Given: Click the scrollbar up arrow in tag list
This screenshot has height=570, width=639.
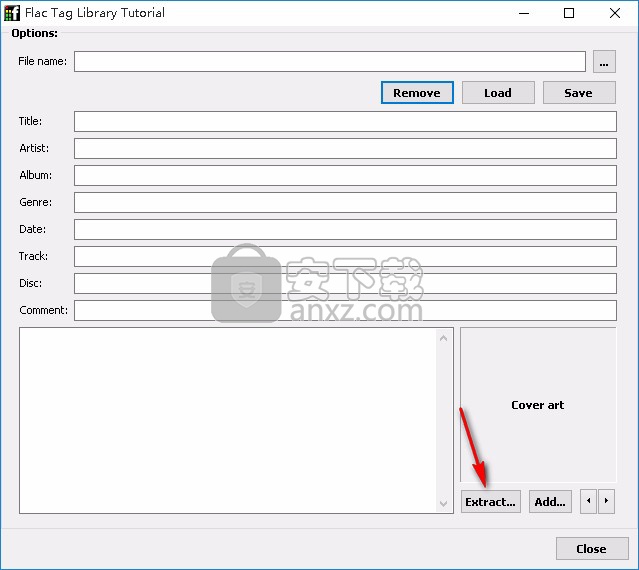Looking at the screenshot, I should pyautogui.click(x=444, y=338).
